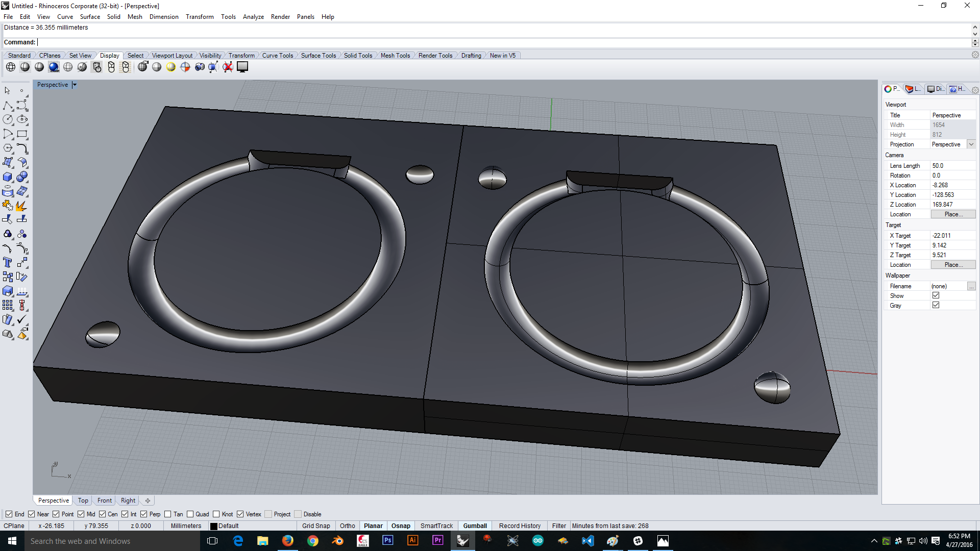Click the red X clipping plane icon
Viewport: 980px width, 551px height.
point(228,67)
